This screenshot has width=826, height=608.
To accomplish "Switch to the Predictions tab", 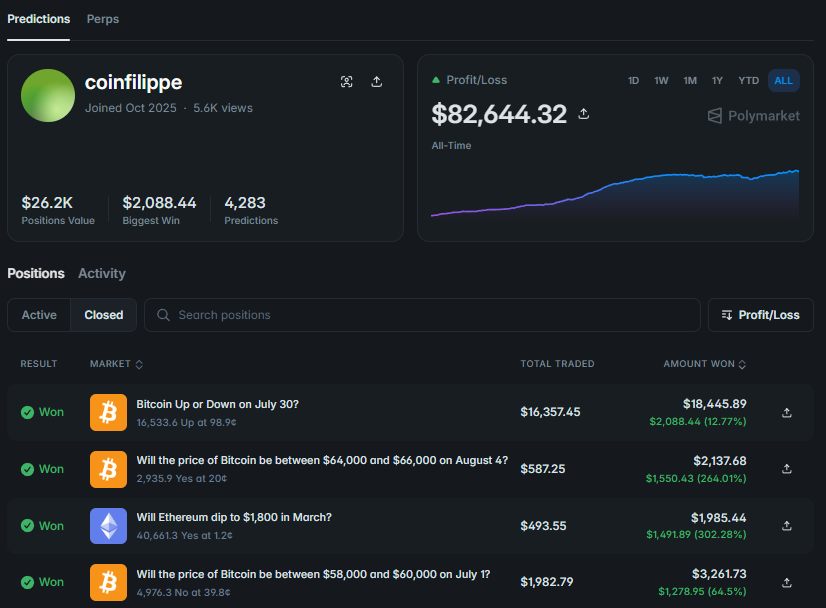I will pos(38,19).
